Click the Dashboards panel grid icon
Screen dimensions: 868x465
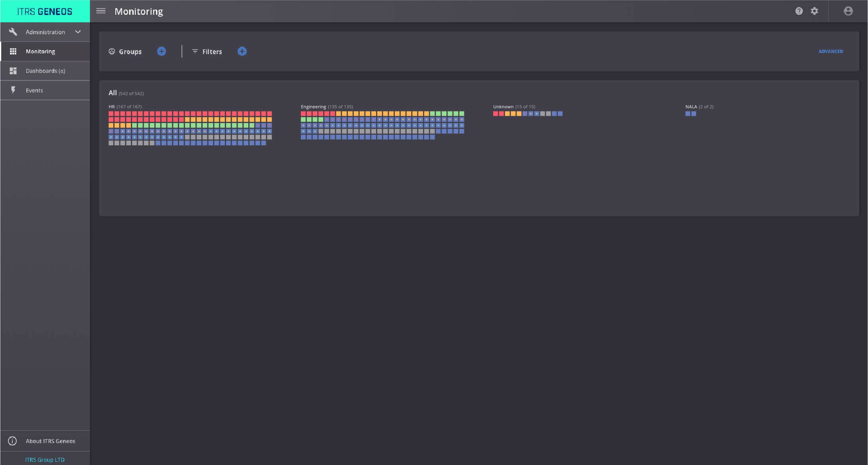(13, 70)
